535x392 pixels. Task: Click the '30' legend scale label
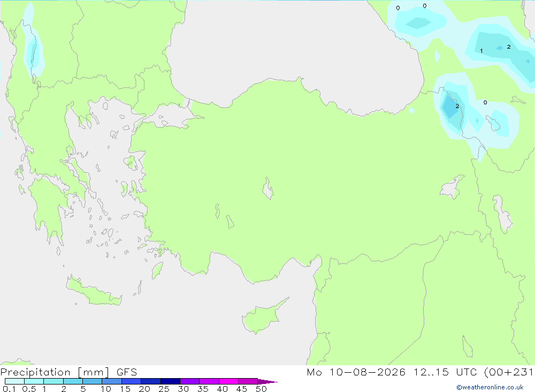pos(183,389)
